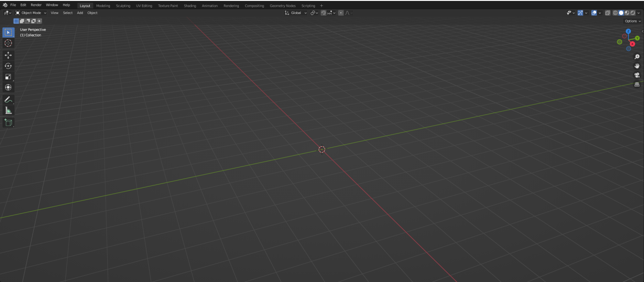This screenshot has width=644, height=282.
Task: Open the Window menu
Action: (x=52, y=5)
